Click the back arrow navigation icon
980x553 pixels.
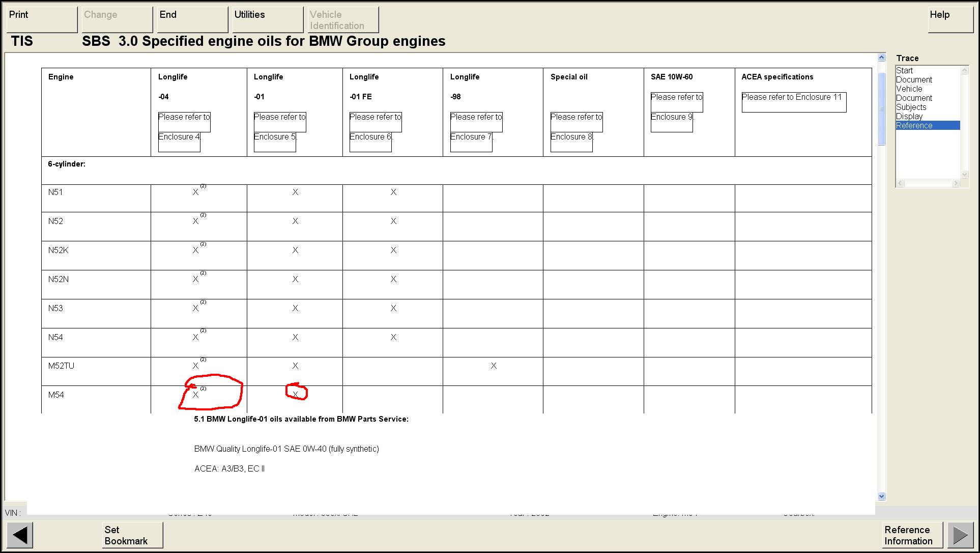(20, 535)
